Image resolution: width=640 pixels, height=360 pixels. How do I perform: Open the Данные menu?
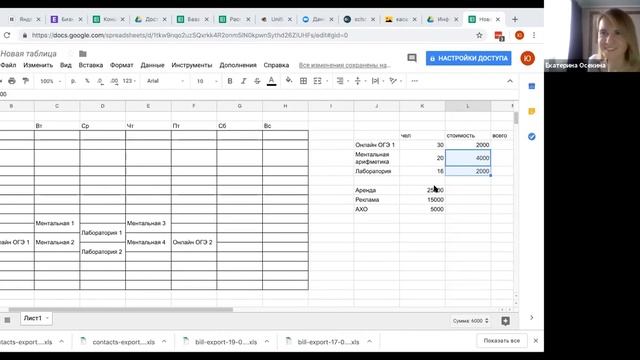tap(152, 65)
